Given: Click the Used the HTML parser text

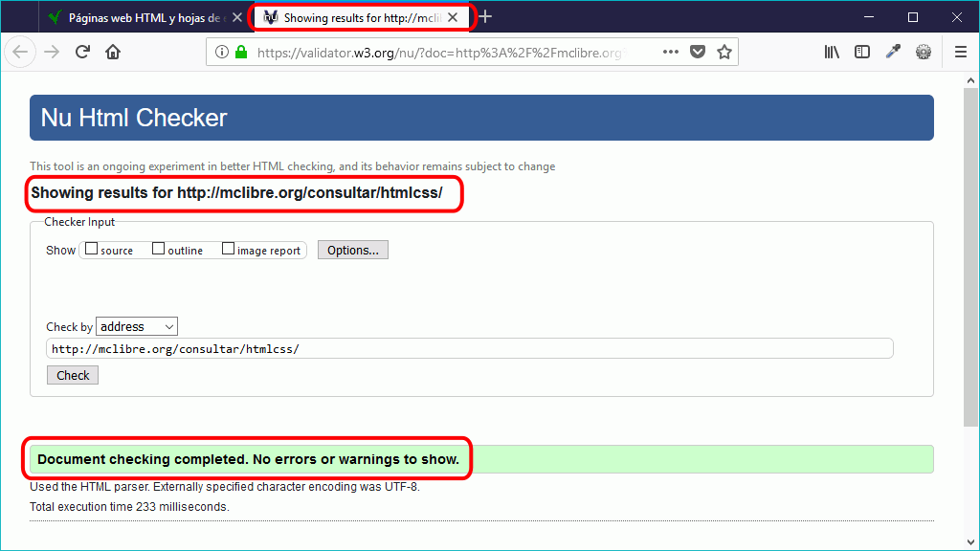Looking at the screenshot, I should (225, 487).
